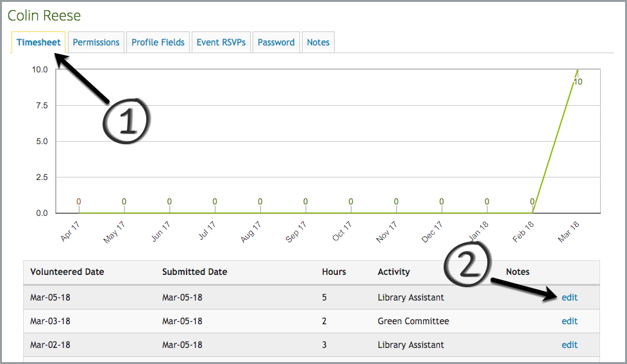Click the Submitted Date column header
The height and width of the screenshot is (364, 627).
click(194, 272)
